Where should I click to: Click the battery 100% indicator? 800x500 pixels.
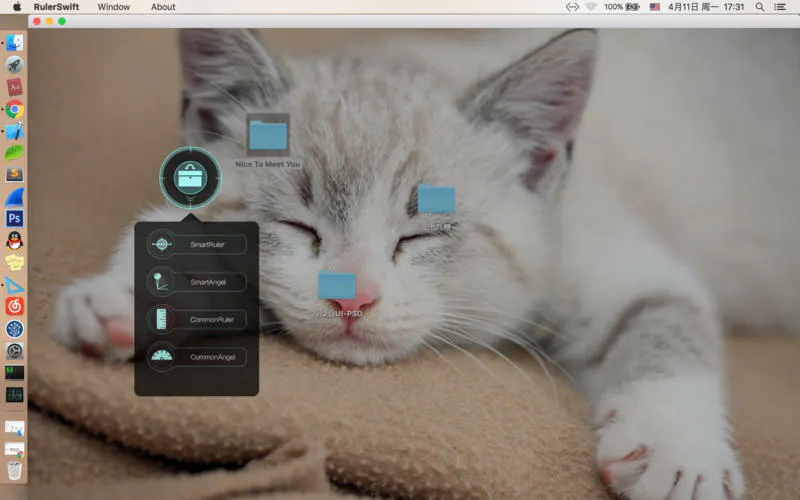click(621, 7)
